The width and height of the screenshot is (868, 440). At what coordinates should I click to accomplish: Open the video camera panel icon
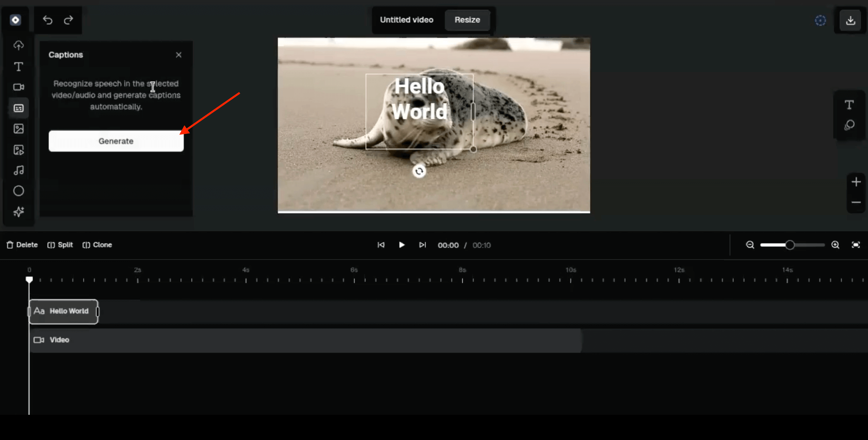tap(19, 87)
